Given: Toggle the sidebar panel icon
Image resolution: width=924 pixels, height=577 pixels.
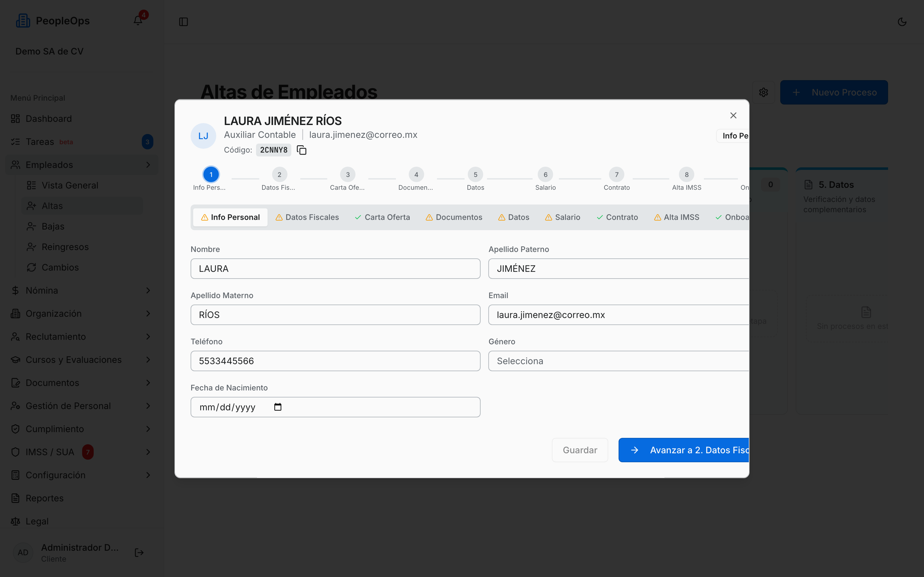Looking at the screenshot, I should click(184, 22).
